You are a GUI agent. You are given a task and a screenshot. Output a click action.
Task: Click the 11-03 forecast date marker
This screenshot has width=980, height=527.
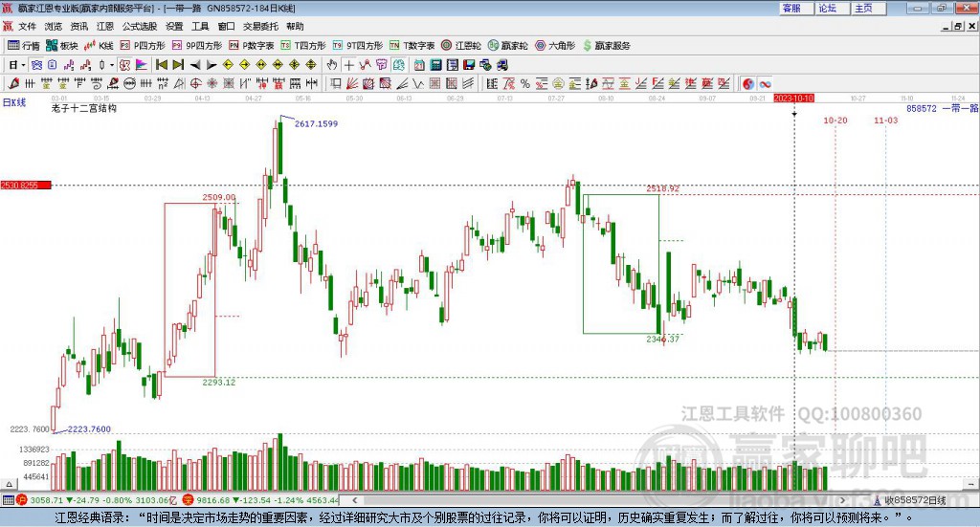(885, 120)
